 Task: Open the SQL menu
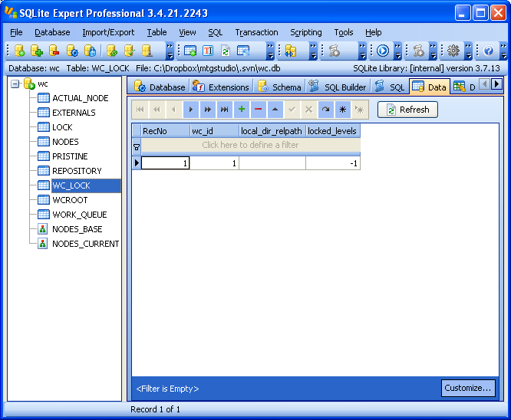pyautogui.click(x=216, y=32)
